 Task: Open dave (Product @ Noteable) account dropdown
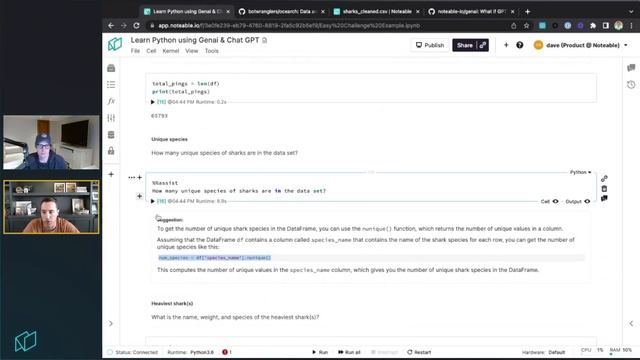pyautogui.click(x=581, y=45)
